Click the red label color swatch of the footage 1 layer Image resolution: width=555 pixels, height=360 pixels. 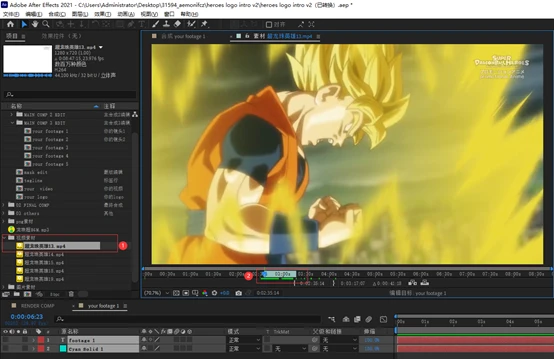coord(41,340)
